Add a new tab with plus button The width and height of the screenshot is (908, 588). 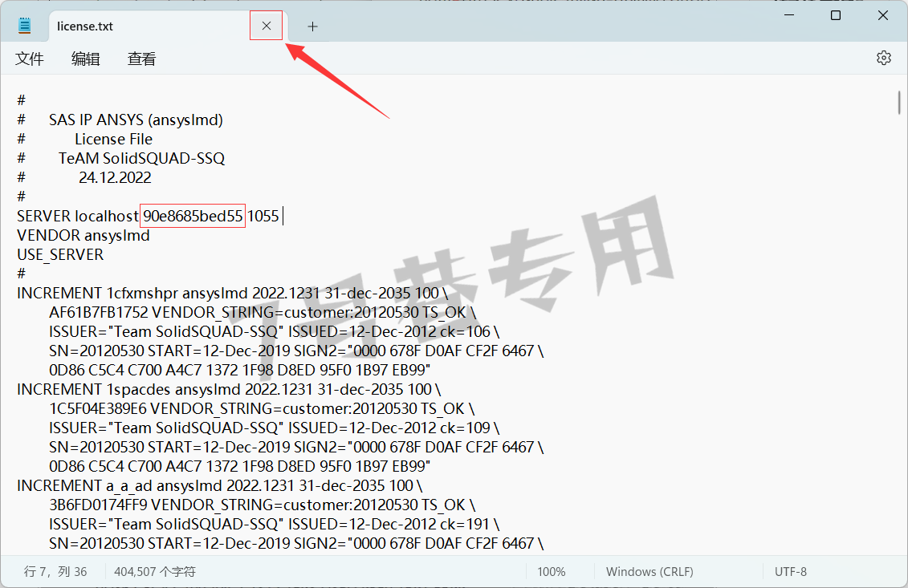click(x=313, y=26)
